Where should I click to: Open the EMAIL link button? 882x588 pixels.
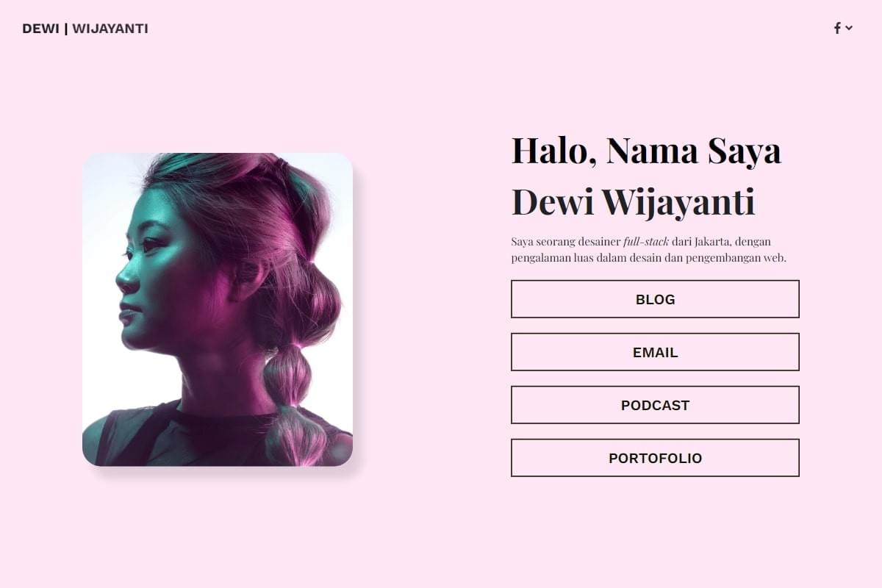point(655,352)
